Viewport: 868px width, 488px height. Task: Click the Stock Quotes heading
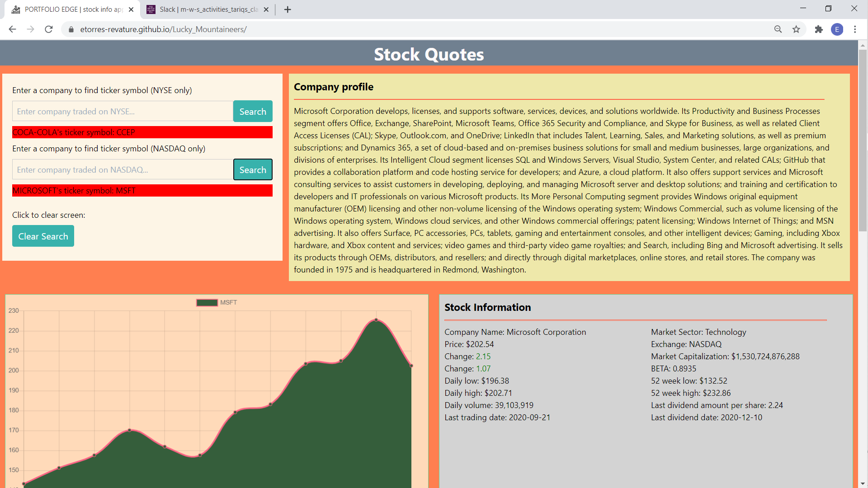click(429, 54)
